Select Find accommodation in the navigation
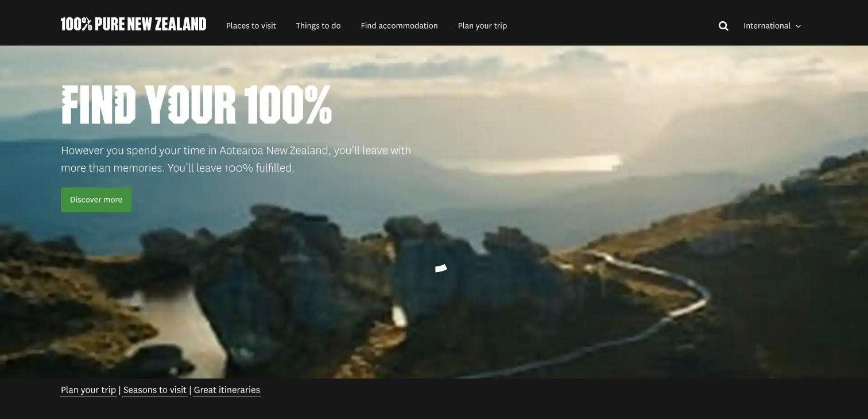The image size is (868, 419). click(x=399, y=26)
